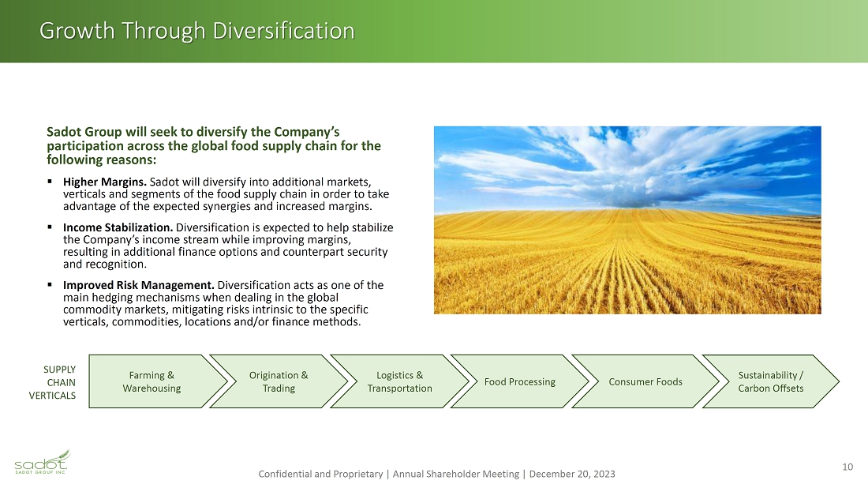
Task: Click the Improved Risk Management heading
Action: [x=138, y=285]
